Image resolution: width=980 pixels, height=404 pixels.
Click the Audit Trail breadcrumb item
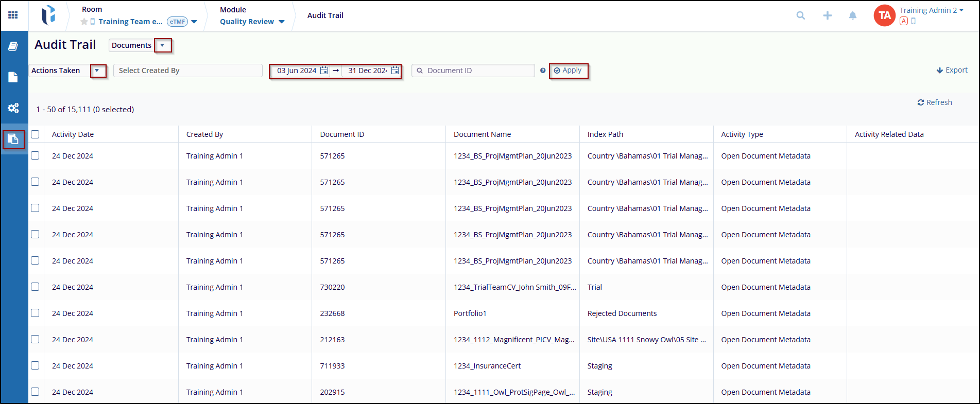tap(325, 15)
